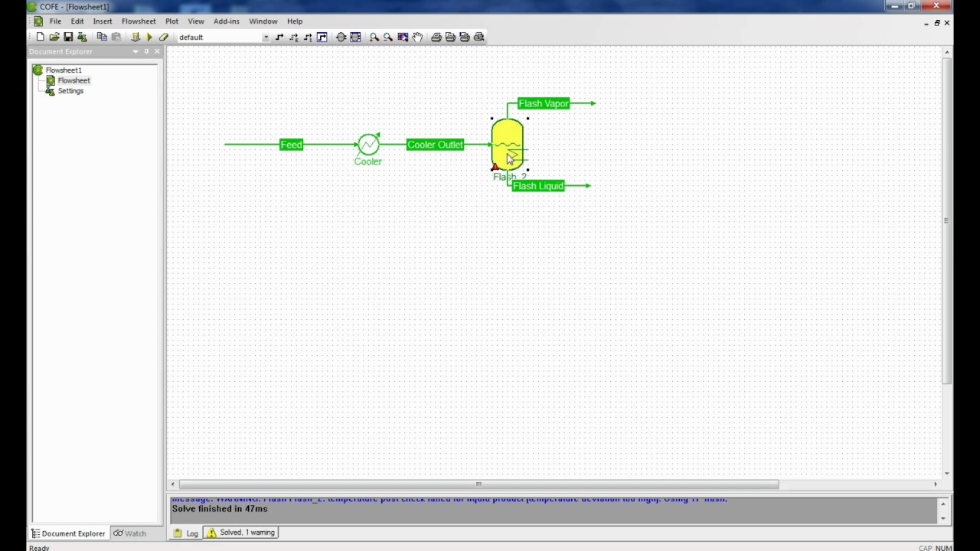Open the View menu
Image resolution: width=980 pixels, height=551 pixels.
[x=196, y=21]
